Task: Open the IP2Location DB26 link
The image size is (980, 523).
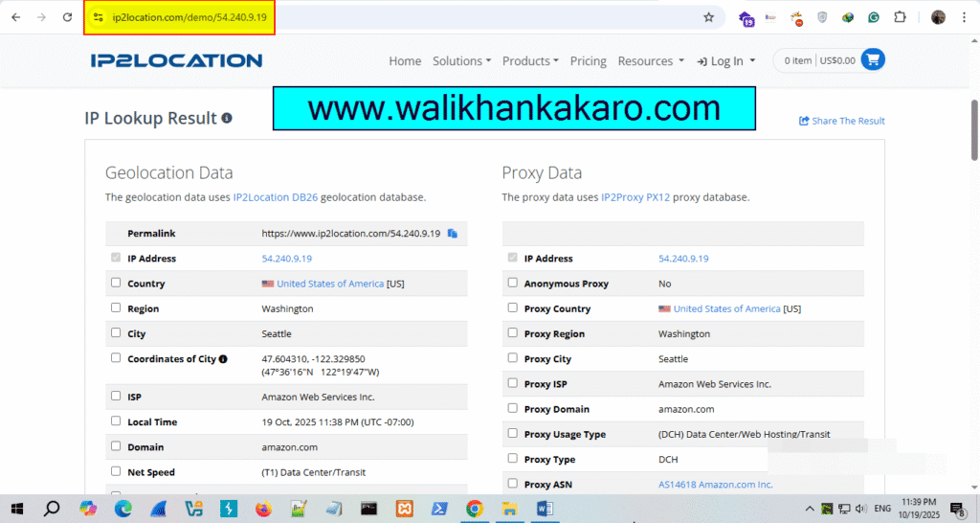Action: coord(276,197)
